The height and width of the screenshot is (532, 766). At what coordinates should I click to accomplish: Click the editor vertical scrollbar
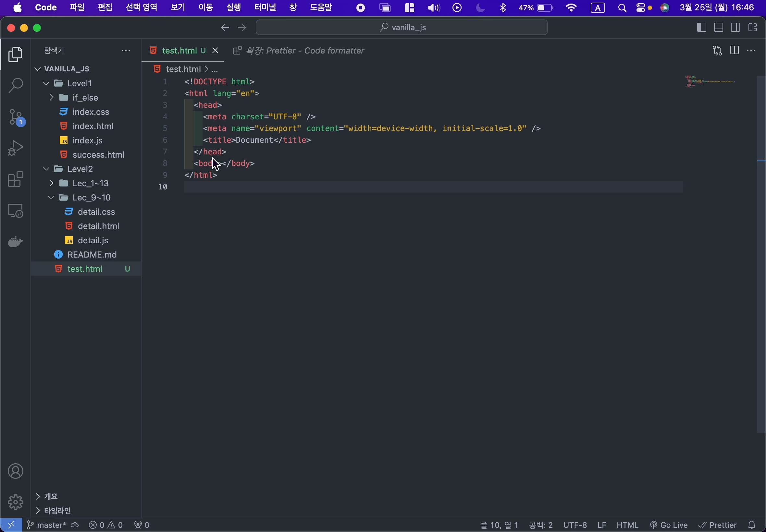761,253
